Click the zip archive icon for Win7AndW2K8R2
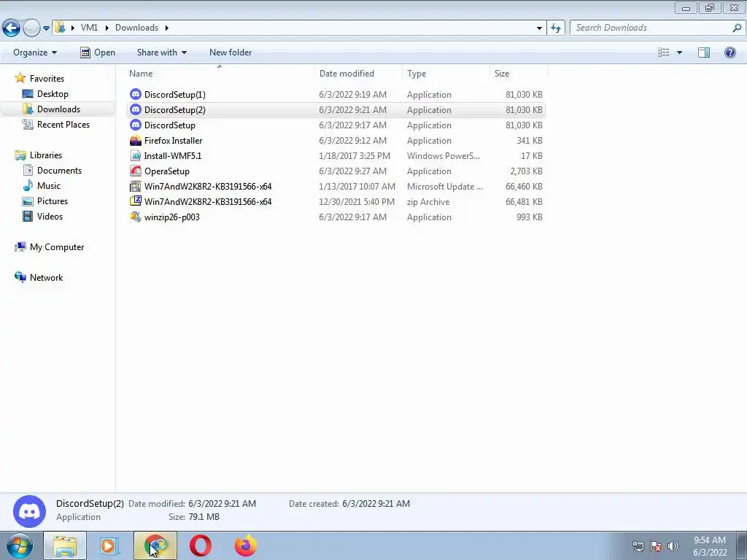This screenshot has width=747, height=560. (x=136, y=201)
